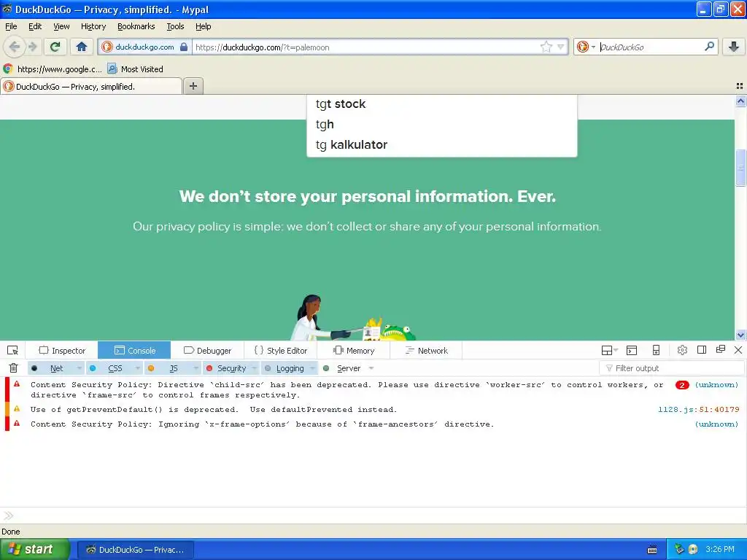747x560 pixels.
Task: Show devtools in a separate window
Action: [x=721, y=349]
